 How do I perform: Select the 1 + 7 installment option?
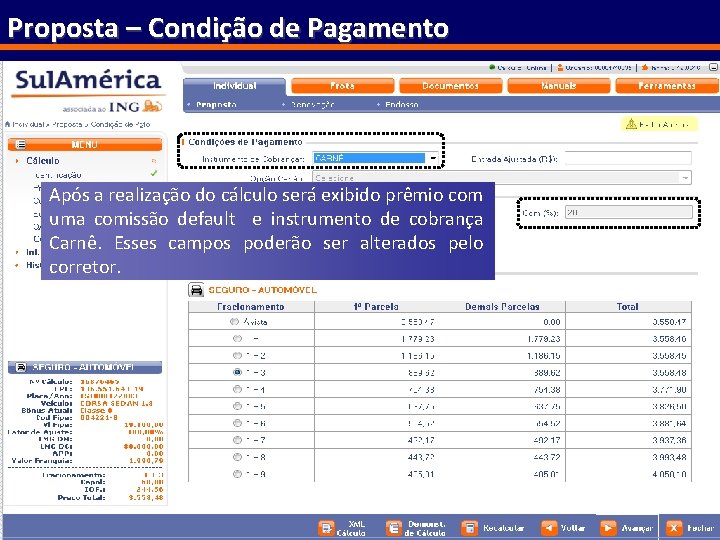(237, 440)
